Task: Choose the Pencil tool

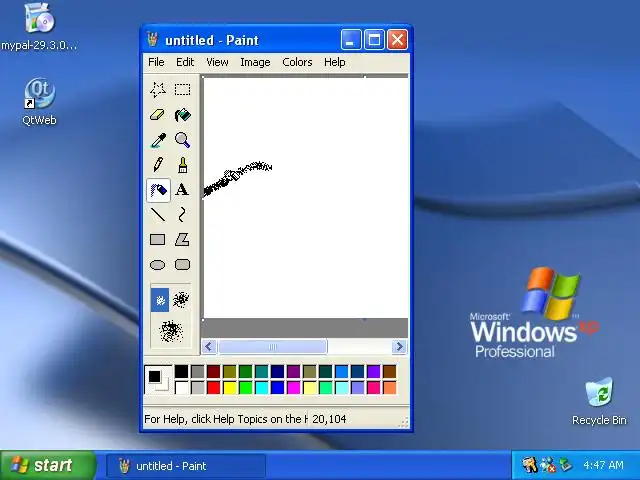Action: point(158,165)
